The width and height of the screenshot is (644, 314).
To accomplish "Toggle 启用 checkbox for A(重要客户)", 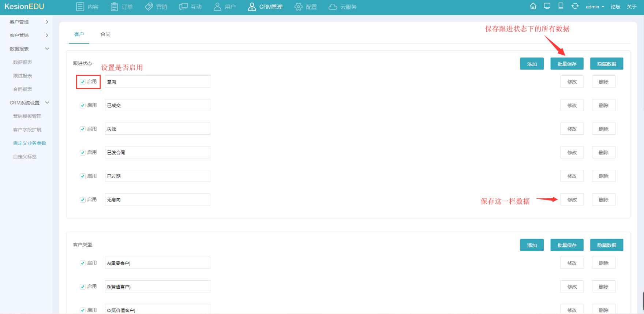I will 83,263.
